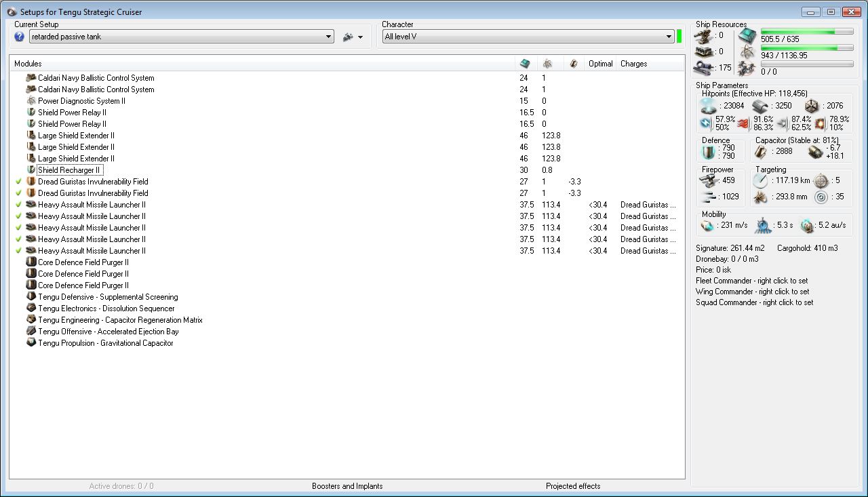This screenshot has width=868, height=497.
Task: Click the align time icon beside 5.3 s
Action: (762, 225)
